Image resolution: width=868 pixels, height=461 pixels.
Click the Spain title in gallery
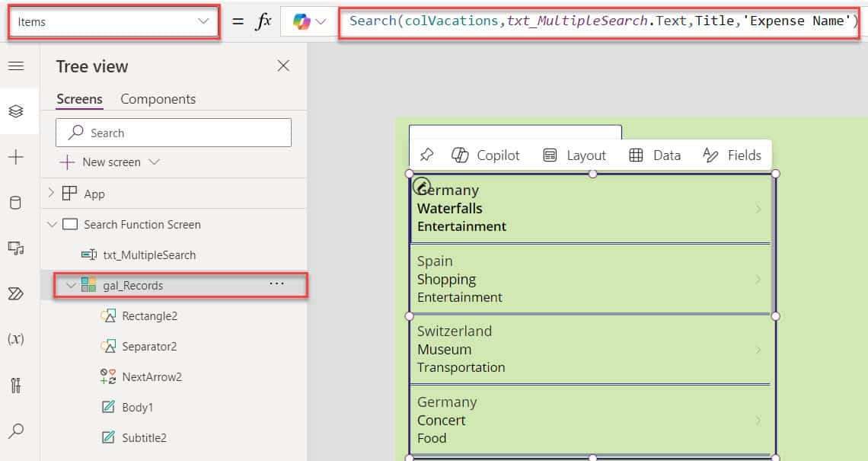pos(435,261)
